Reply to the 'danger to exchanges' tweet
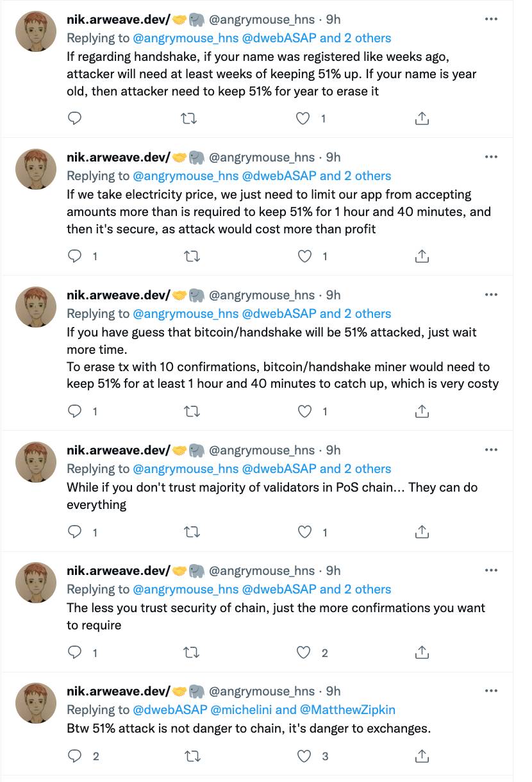This screenshot has width=532, height=782. 75,756
